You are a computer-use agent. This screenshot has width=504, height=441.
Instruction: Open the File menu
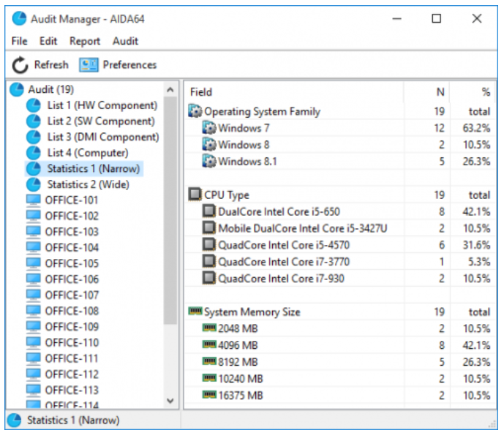click(x=20, y=41)
